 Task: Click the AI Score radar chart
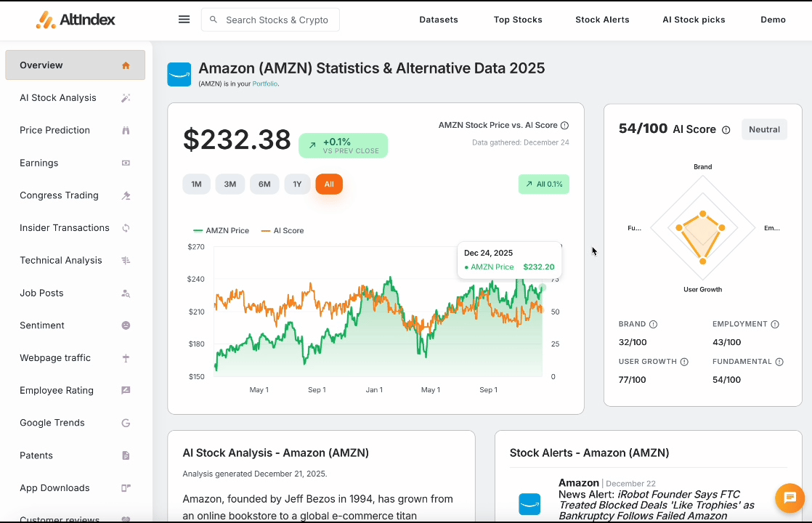703,228
